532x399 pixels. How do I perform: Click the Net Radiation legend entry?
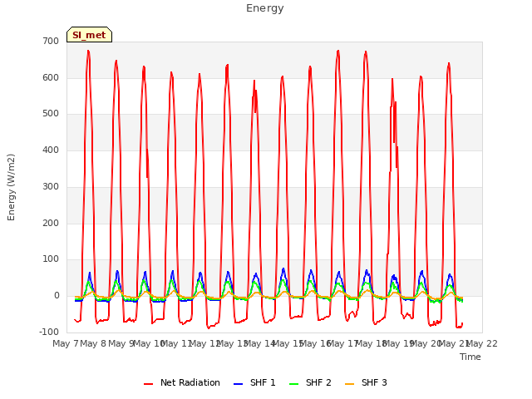(182, 382)
